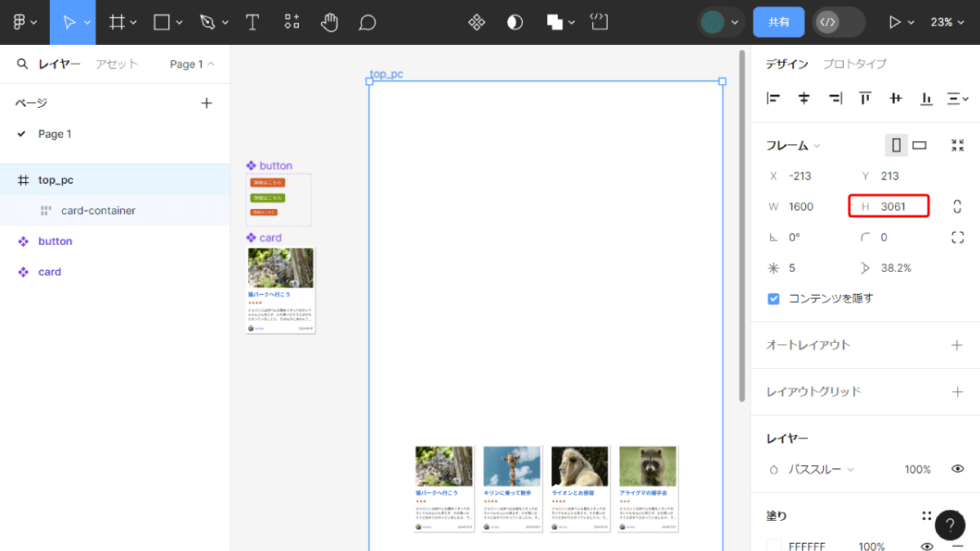Click the Use as mask icon

(514, 22)
